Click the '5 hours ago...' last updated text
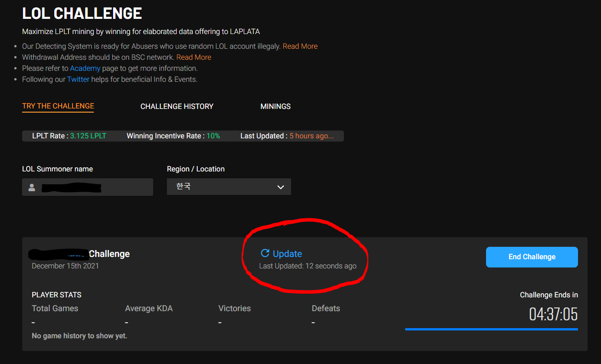 point(312,136)
